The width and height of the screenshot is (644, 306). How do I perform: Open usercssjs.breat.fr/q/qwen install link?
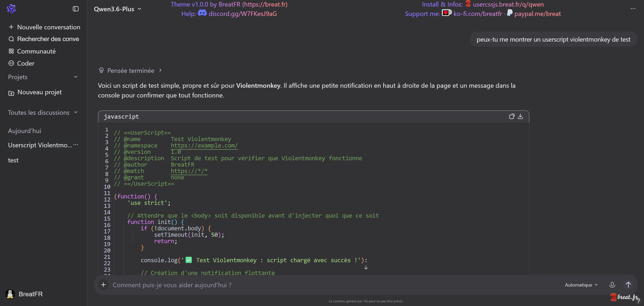tap(508, 4)
